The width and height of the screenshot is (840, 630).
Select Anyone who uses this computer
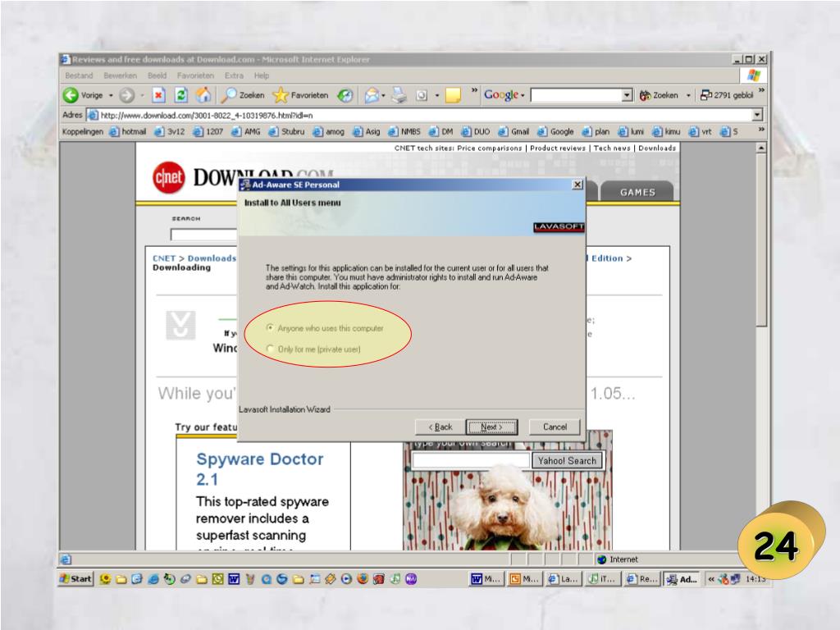(x=271, y=327)
